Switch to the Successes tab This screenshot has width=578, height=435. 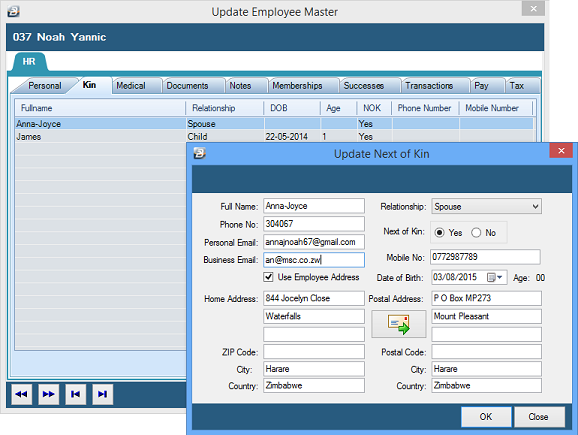point(363,86)
